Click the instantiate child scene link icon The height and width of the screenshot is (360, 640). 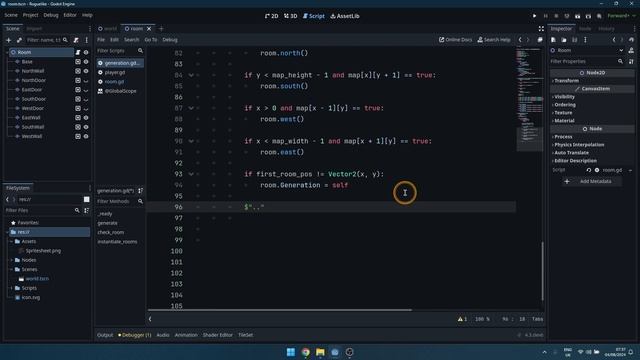coord(19,40)
